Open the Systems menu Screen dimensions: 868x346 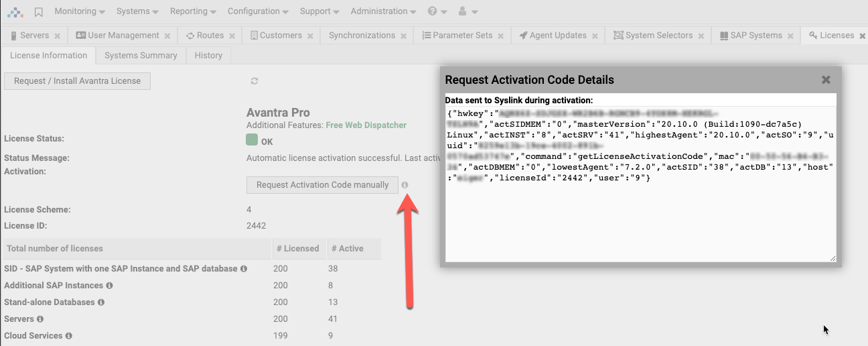[137, 11]
